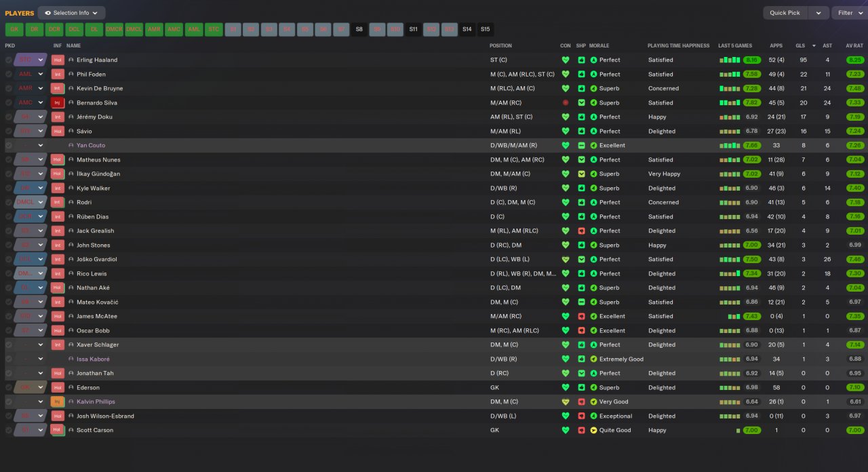Click Kevin De Bruyne's Concerned happiness text
The image size is (868, 472).
(x=663, y=88)
